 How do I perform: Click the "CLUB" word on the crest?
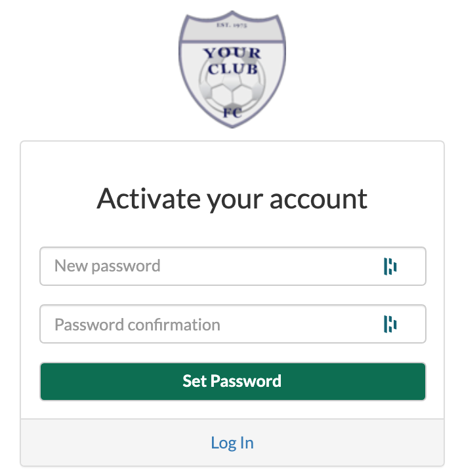(233, 69)
